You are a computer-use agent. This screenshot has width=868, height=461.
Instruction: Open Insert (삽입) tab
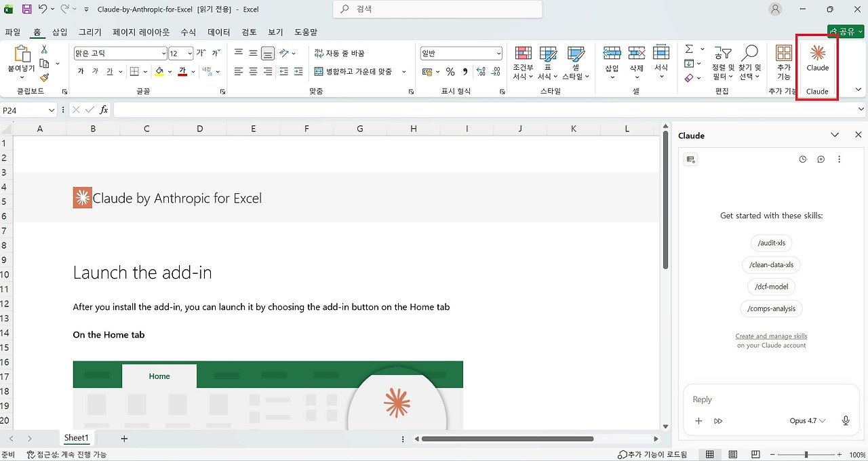(x=60, y=32)
